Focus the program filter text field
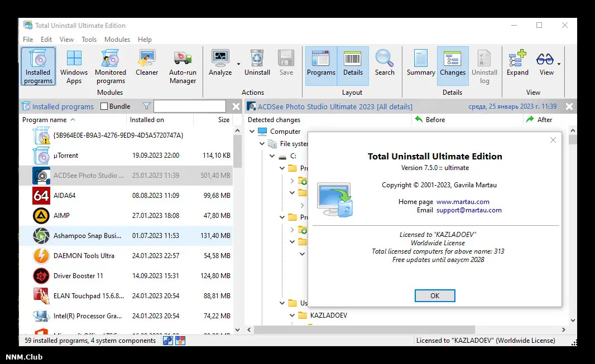 pyautogui.click(x=190, y=106)
